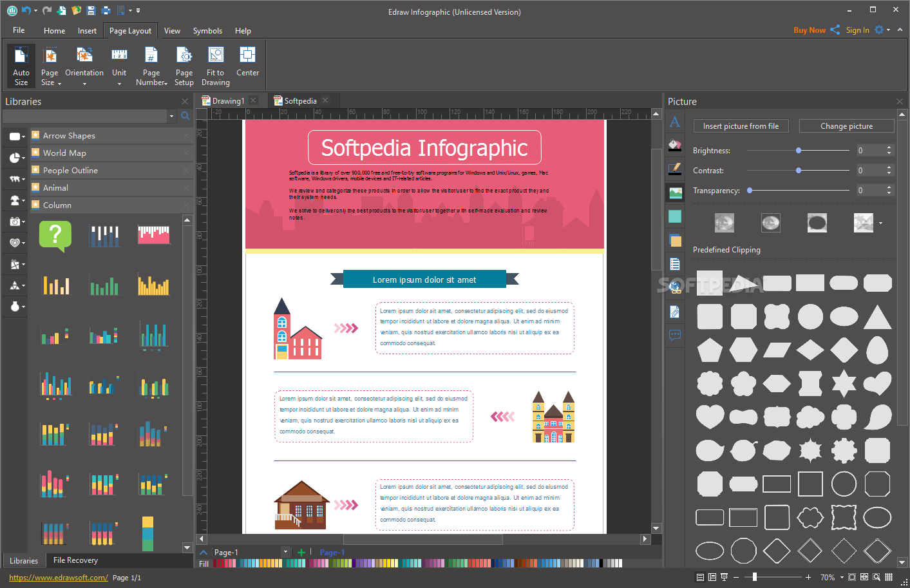Click the Libraries search magnifier icon
Image resolution: width=910 pixels, height=588 pixels.
pos(185,116)
